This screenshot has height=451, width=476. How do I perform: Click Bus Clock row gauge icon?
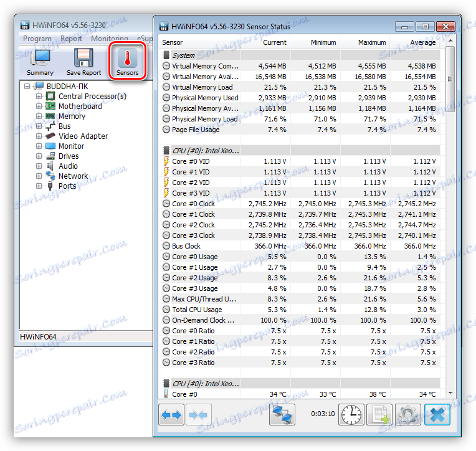coord(166,246)
